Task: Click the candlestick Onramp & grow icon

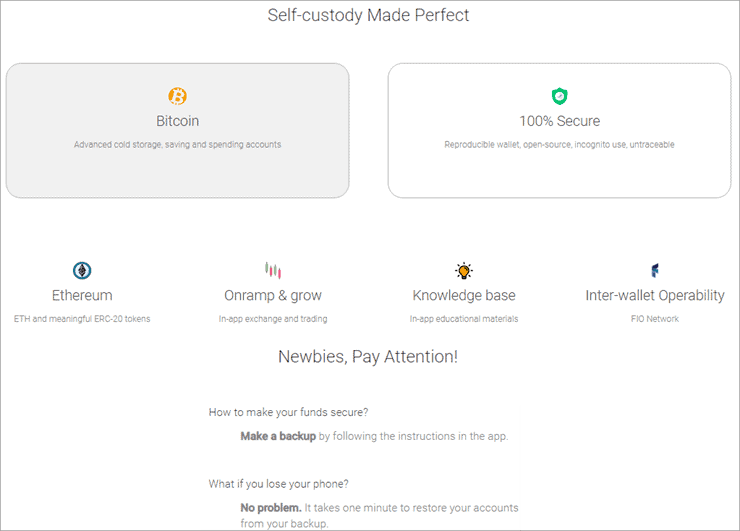Action: click(272, 270)
